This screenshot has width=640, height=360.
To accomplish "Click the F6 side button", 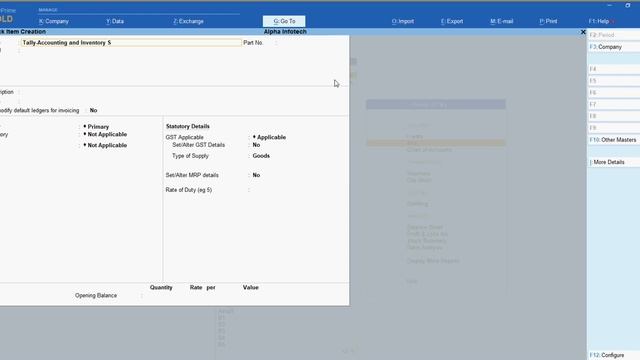I will tap(613, 93).
